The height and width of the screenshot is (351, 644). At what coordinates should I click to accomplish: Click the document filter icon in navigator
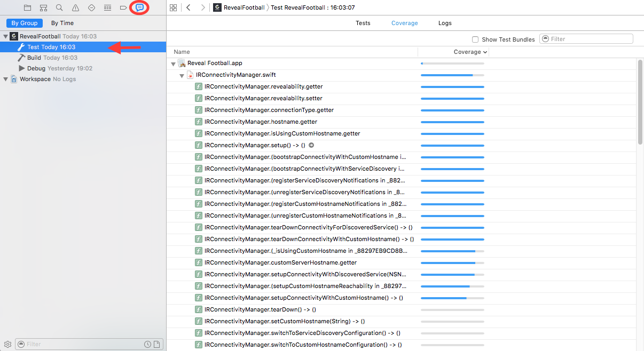156,344
